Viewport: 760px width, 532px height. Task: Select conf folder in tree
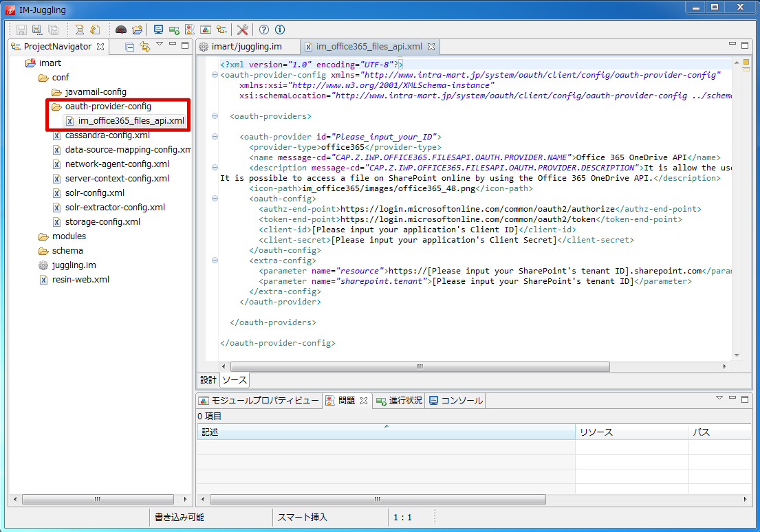[54, 78]
